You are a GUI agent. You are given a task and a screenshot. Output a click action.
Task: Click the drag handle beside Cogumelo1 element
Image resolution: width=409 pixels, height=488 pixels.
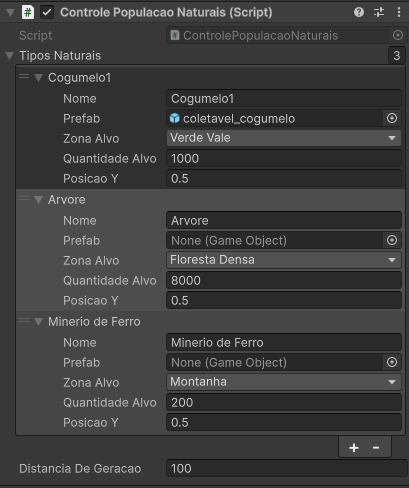pos(24,77)
